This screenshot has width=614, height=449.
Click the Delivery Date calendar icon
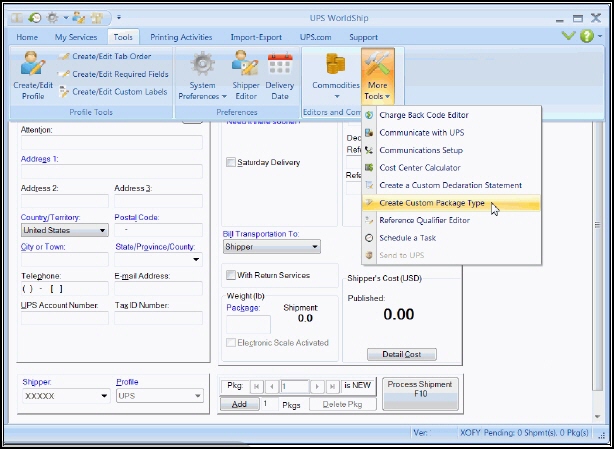280,64
